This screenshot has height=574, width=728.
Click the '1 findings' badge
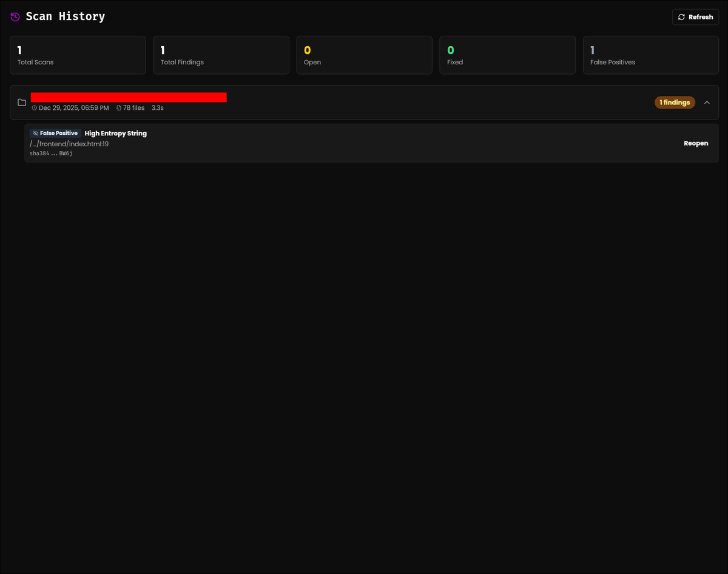coord(675,103)
